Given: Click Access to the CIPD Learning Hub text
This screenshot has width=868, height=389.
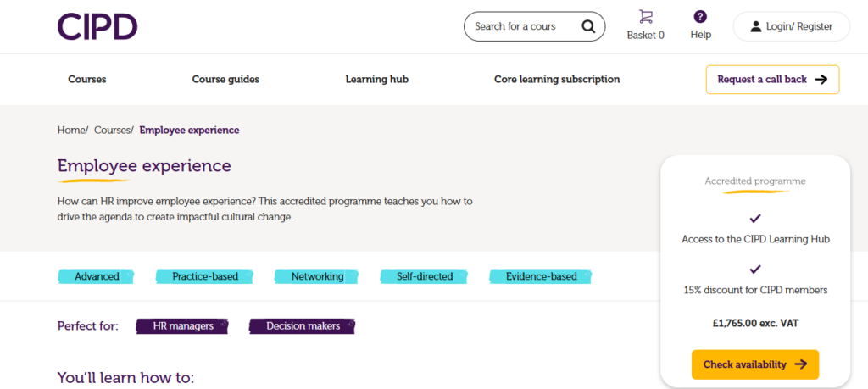Looking at the screenshot, I should click(755, 240).
